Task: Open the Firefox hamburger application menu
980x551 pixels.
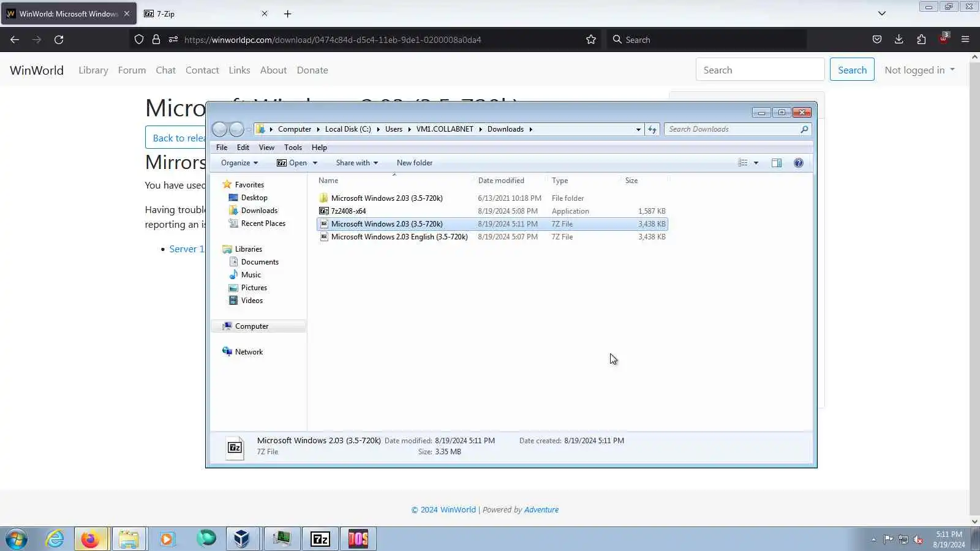Action: coord(965,40)
